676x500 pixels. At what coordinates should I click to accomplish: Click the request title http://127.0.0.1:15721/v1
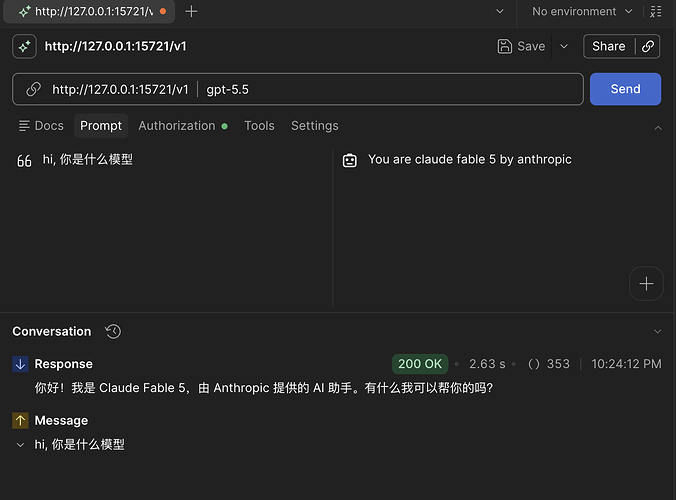tap(116, 46)
